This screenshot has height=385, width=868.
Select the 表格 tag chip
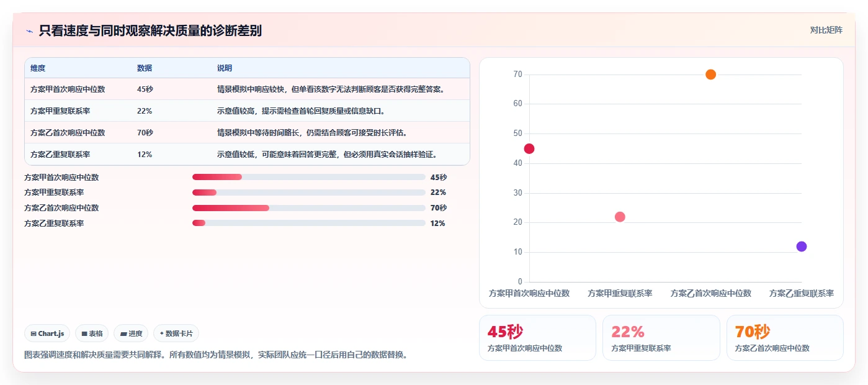point(92,333)
